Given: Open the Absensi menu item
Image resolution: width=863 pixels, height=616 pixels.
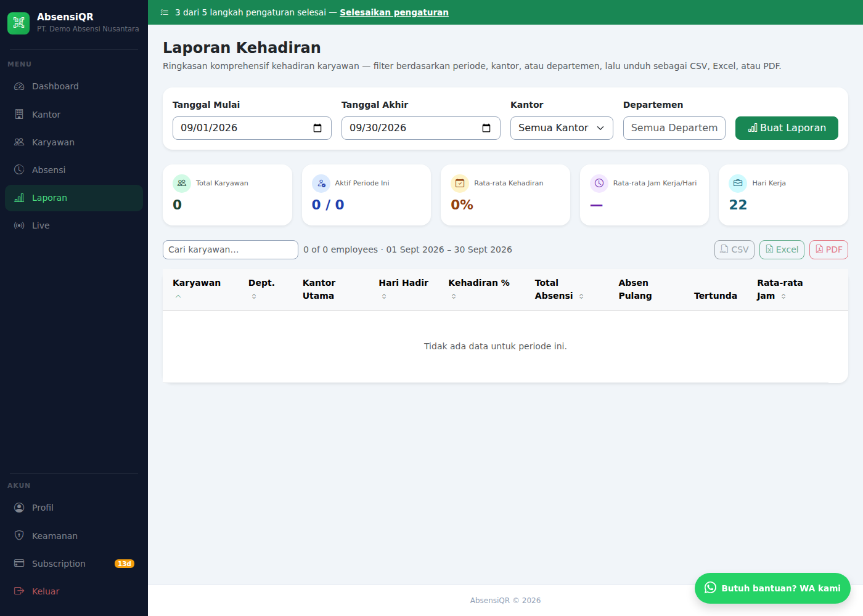Looking at the screenshot, I should coord(74,170).
